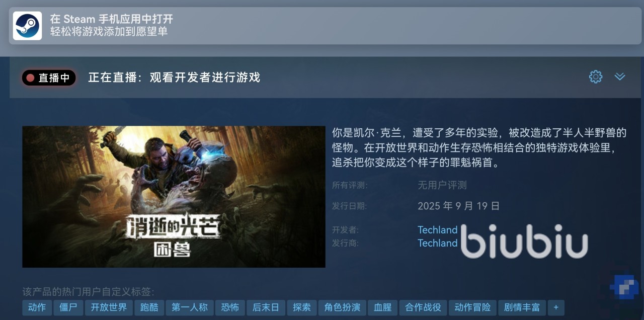Select the 跑酷 tag
644x320 pixels.
pos(149,307)
